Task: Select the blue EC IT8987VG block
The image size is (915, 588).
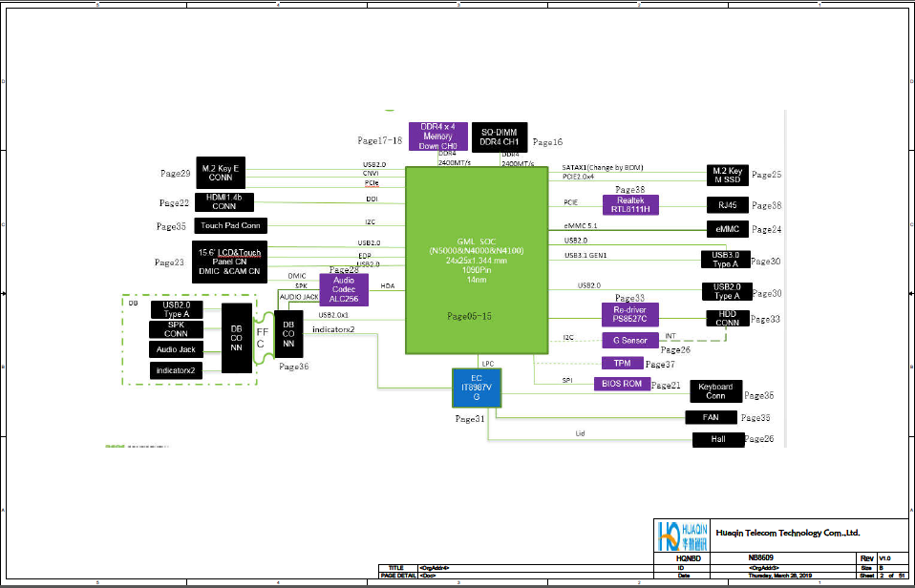Action: 477,388
